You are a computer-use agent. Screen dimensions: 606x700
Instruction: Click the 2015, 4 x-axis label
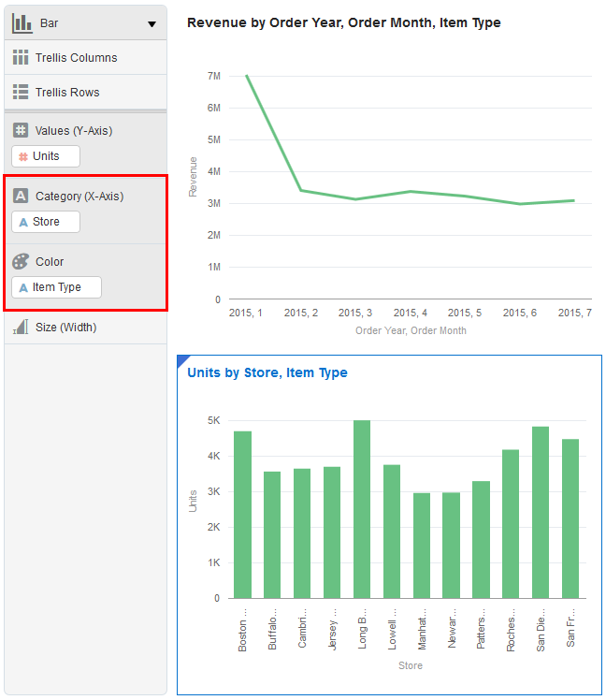pyautogui.click(x=411, y=313)
